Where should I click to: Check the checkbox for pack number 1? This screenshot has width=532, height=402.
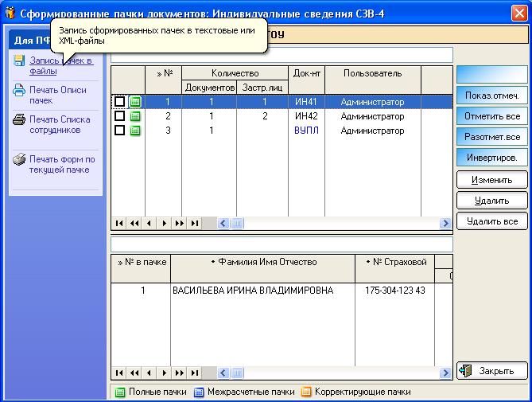(119, 102)
